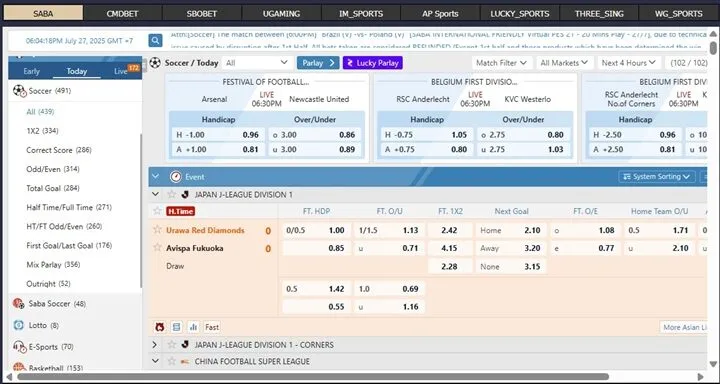Click the horizontal scrollbar at bottom
This screenshot has width=720, height=384.
point(313,377)
